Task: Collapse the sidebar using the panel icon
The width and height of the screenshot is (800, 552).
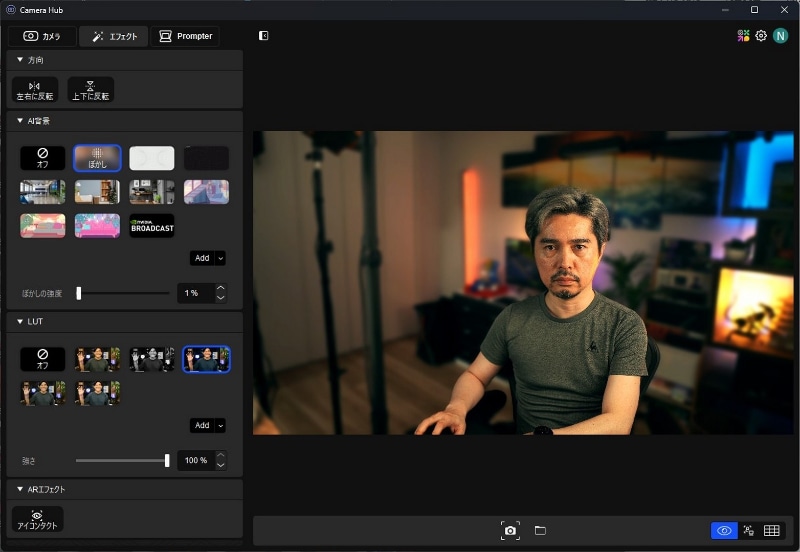Action: 263,36
